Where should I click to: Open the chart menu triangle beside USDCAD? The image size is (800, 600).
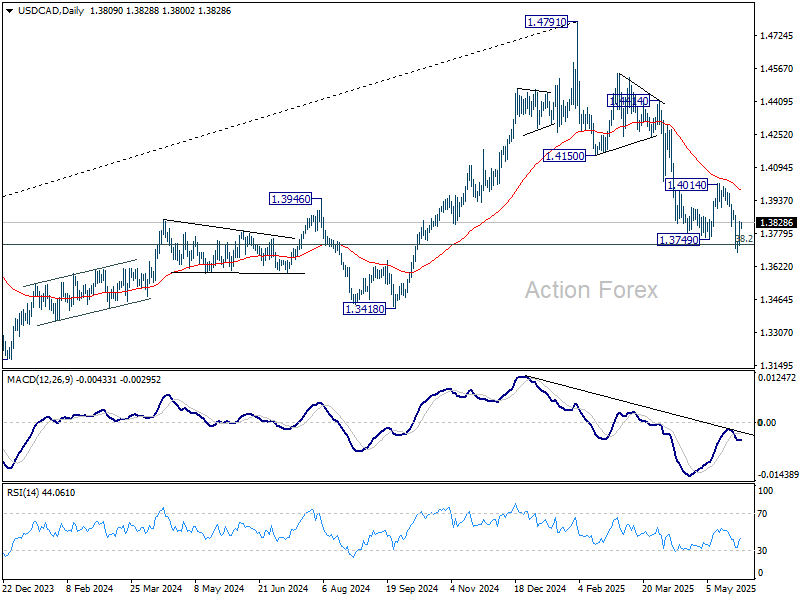[x=10, y=11]
